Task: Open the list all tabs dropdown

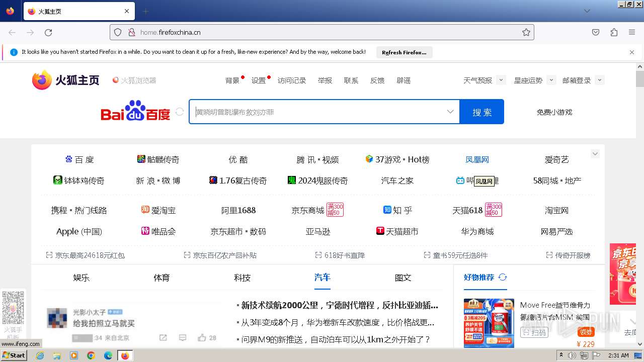Action: pyautogui.click(x=587, y=11)
